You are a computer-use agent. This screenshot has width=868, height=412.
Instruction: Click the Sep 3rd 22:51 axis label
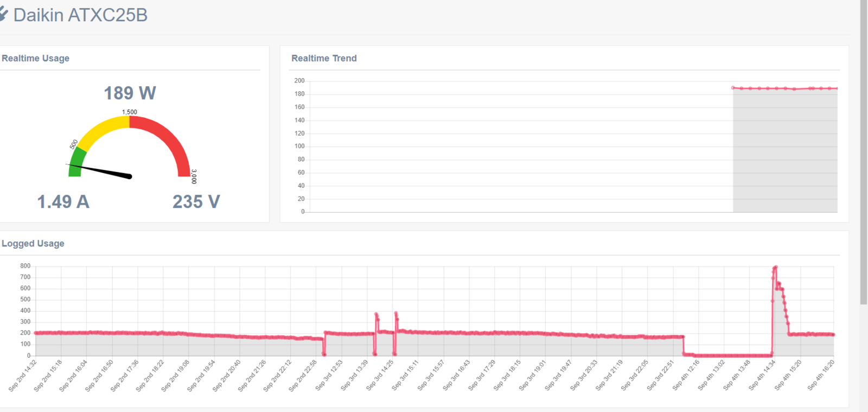pos(660,375)
